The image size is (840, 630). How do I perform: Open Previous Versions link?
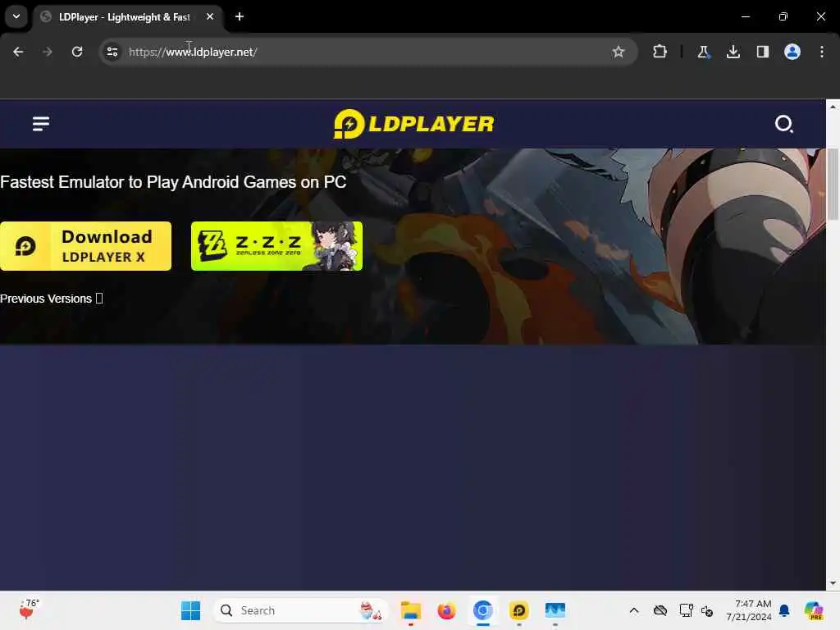coord(52,299)
